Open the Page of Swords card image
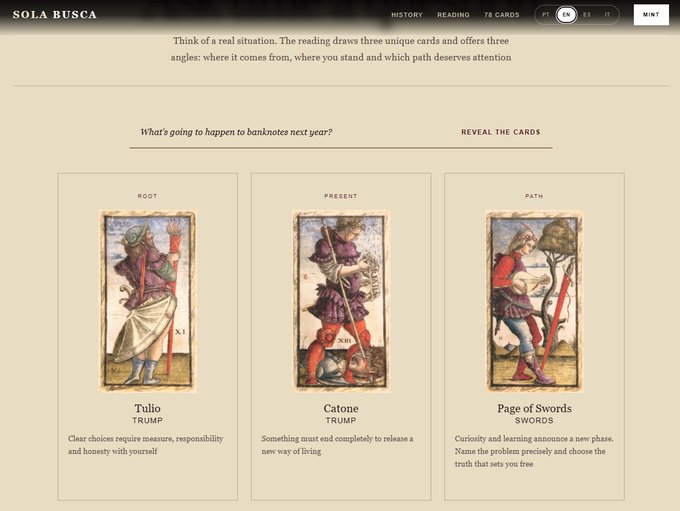680x511 pixels. [534, 301]
